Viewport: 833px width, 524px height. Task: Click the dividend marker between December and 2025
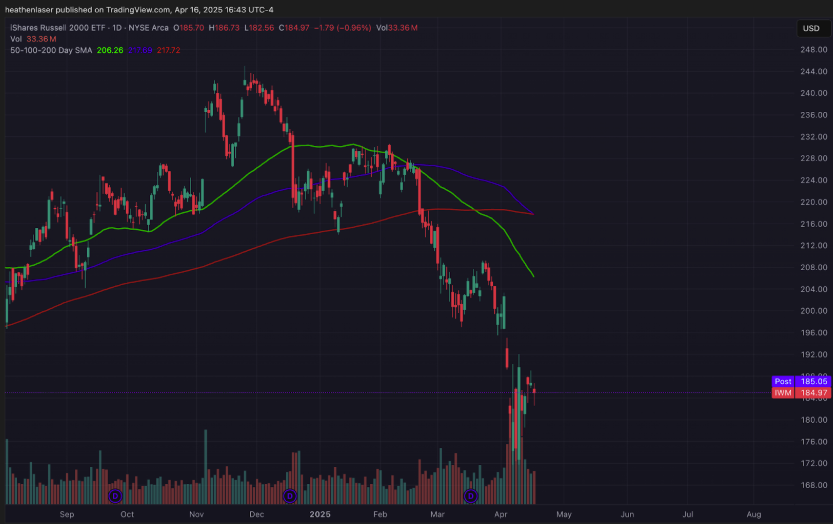tap(290, 495)
